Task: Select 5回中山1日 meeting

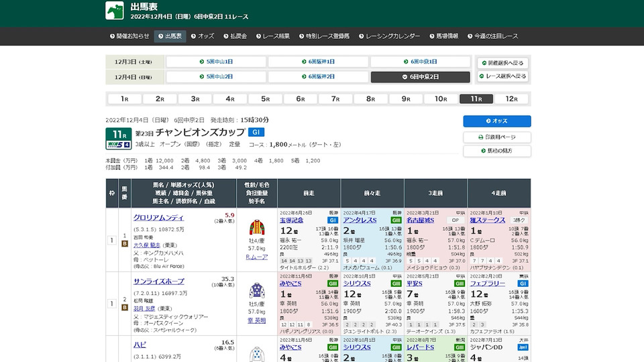Action: click(216, 62)
